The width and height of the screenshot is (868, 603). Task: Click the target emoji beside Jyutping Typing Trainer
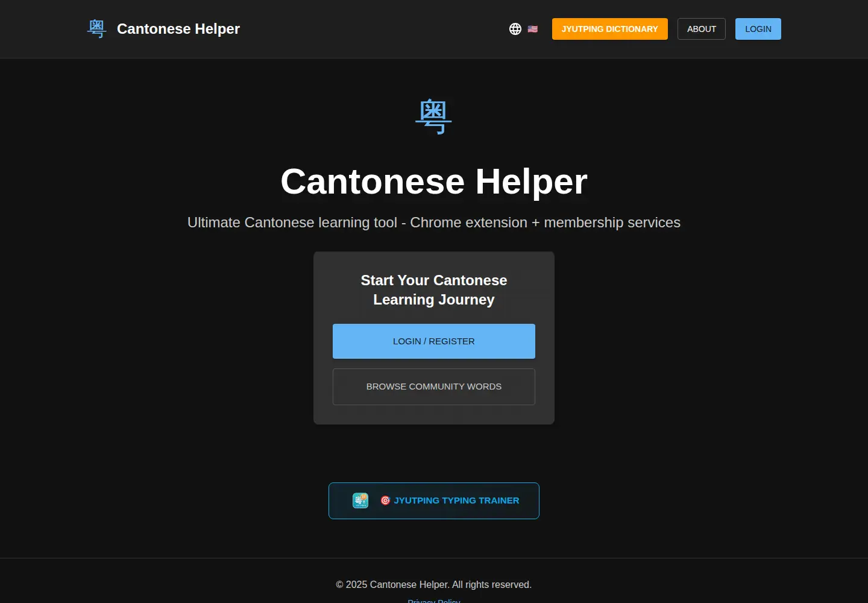click(386, 500)
